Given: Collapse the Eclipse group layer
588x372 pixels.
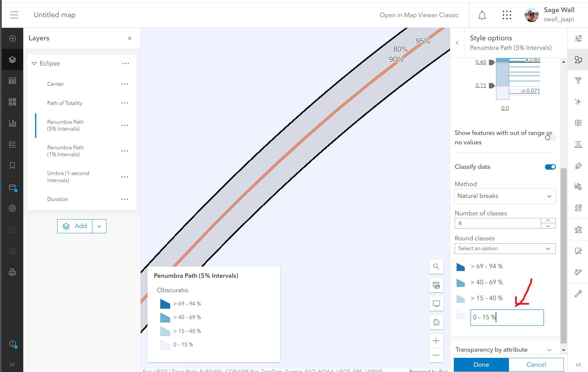Looking at the screenshot, I should coord(34,63).
